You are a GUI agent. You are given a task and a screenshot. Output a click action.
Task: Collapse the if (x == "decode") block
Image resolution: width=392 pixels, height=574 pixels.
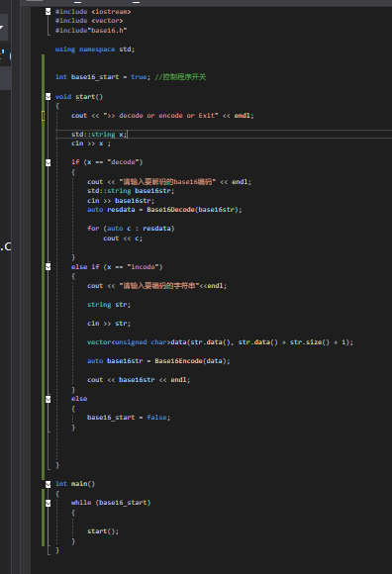(49, 162)
